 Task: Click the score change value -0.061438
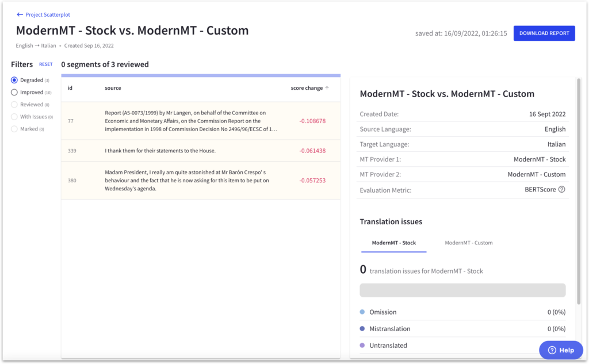coord(312,151)
